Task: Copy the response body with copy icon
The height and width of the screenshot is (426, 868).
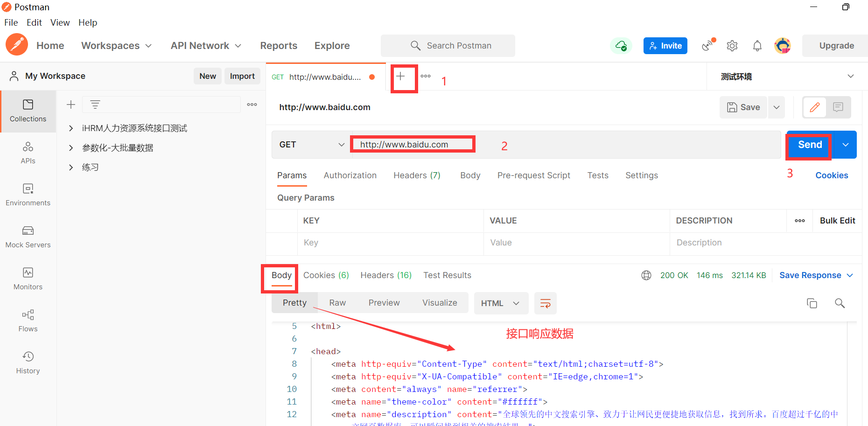Action: coord(812,303)
